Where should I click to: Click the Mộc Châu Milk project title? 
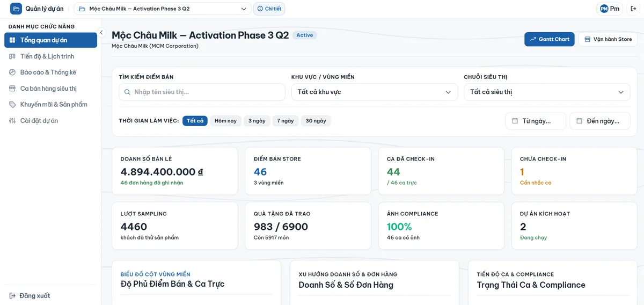pos(200,35)
